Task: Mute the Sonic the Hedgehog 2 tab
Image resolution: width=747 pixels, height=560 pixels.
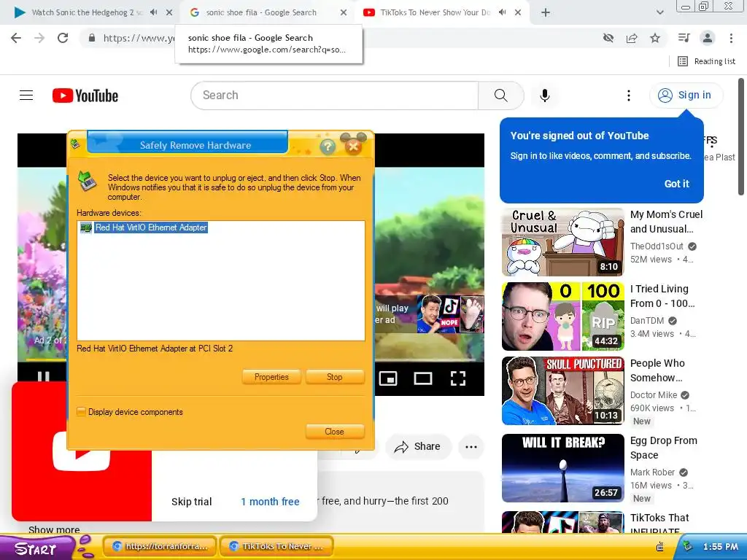Action: click(153, 12)
